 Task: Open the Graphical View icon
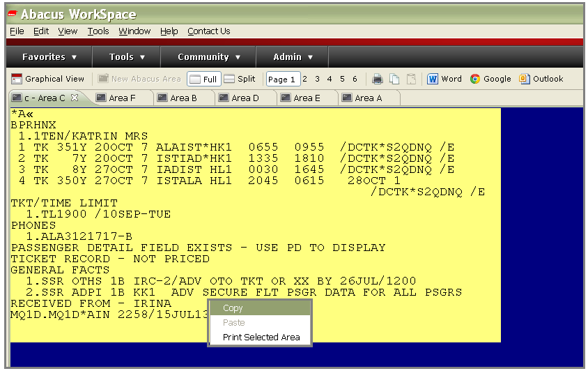click(17, 79)
